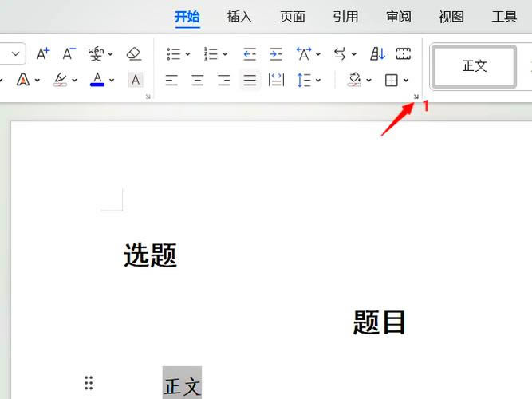Switch to the 开始 ribbon tab

187,17
